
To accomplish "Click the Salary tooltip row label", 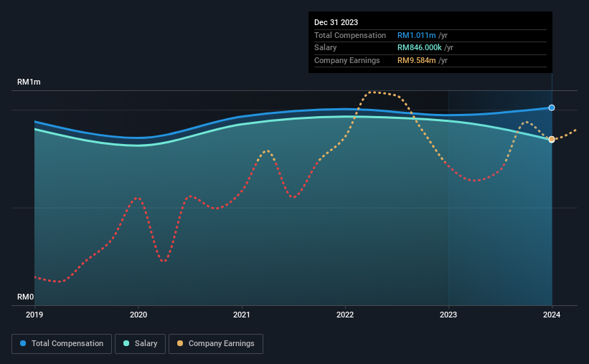I will pos(325,48).
